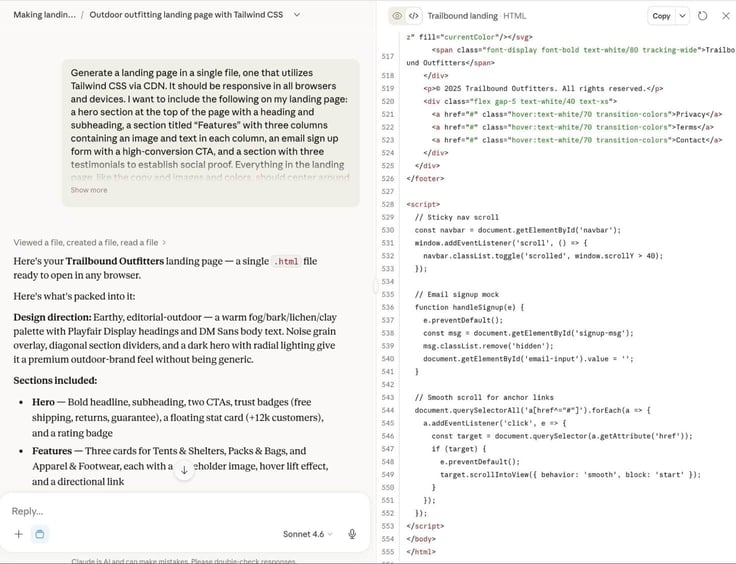Open the Sonnet 4.6 model selector
Viewport: 736px width, 564px height.
pos(307,534)
